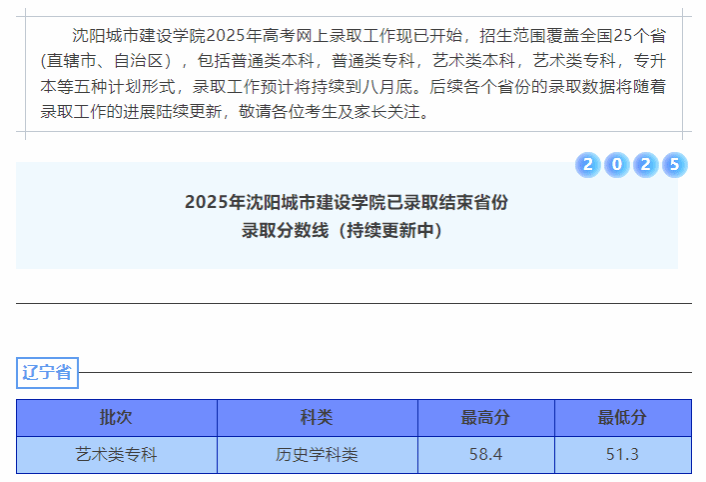706x482 pixels.
Task: Click the intro paragraph starting 沈阳城市建设学院2025年高考
Action: pos(353,73)
